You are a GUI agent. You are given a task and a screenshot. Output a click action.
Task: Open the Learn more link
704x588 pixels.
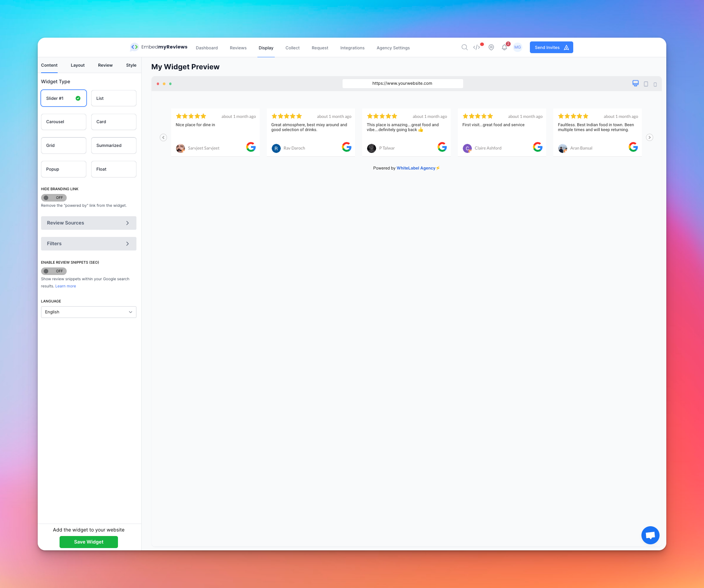(66, 286)
